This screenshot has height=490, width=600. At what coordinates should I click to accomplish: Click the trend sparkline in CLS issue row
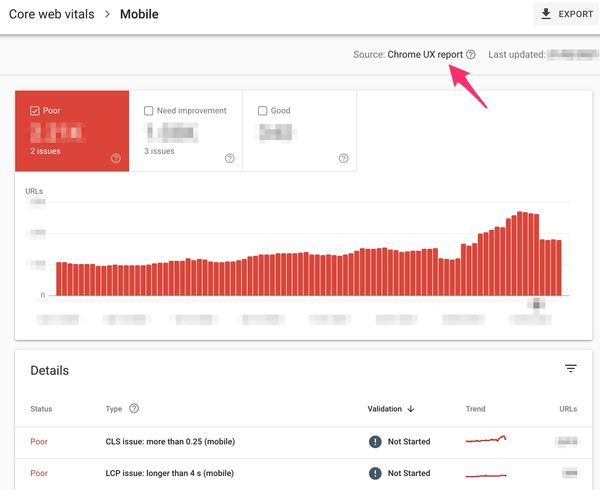(x=486, y=439)
